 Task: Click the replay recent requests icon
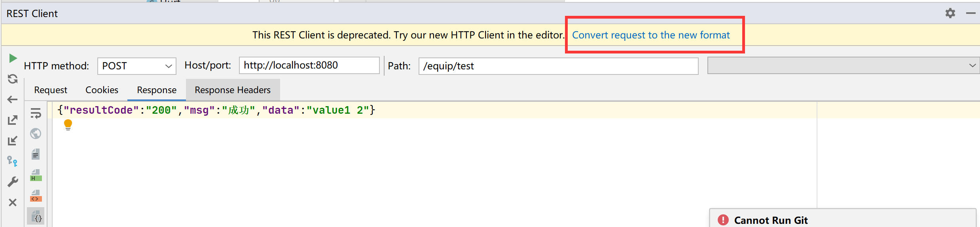tap(13, 79)
